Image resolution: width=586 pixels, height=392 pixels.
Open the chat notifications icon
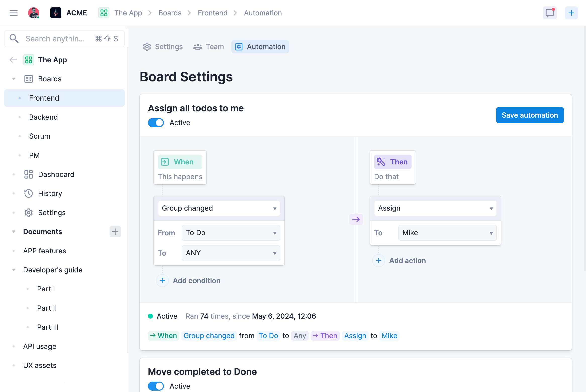[x=550, y=13]
